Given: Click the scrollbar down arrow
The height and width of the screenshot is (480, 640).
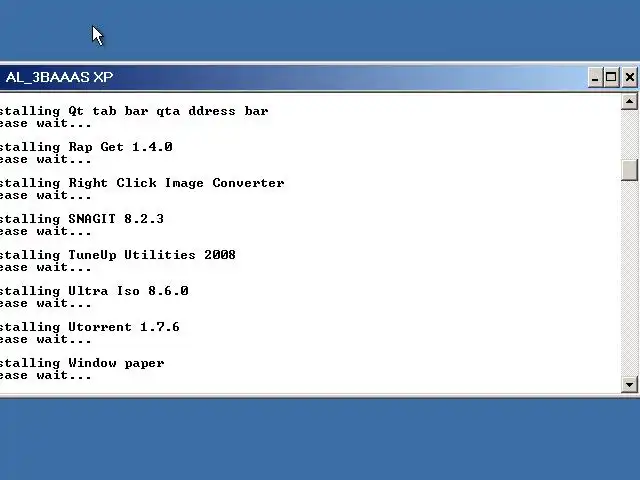Looking at the screenshot, I should tap(629, 384).
